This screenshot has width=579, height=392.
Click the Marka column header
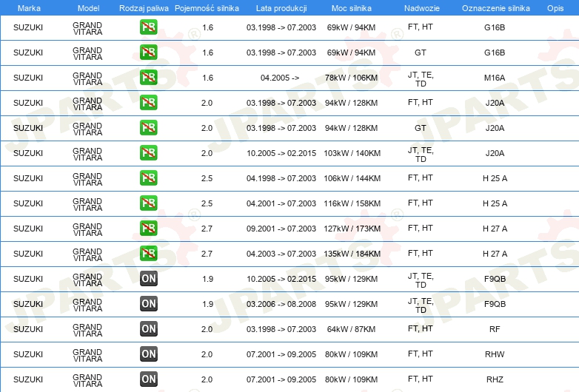click(29, 8)
